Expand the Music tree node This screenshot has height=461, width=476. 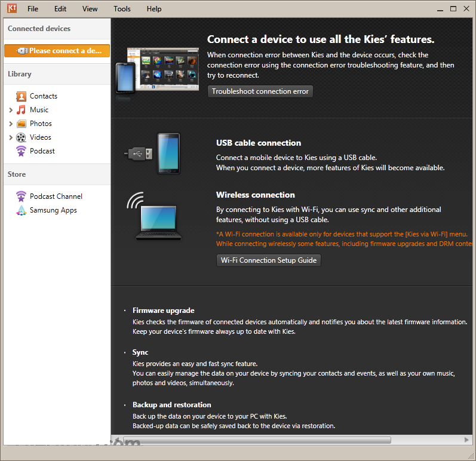(11, 110)
